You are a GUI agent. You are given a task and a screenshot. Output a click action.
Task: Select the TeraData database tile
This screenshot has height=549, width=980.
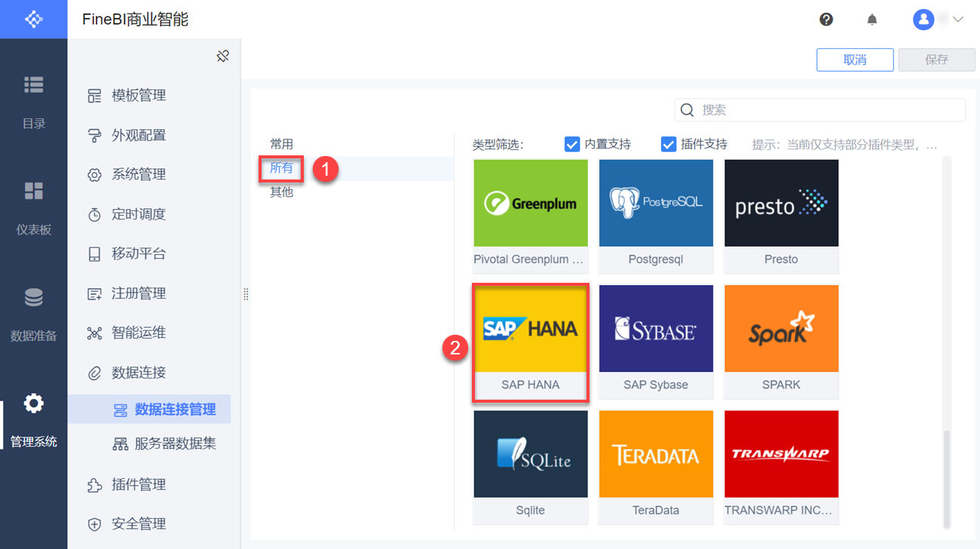click(x=656, y=468)
